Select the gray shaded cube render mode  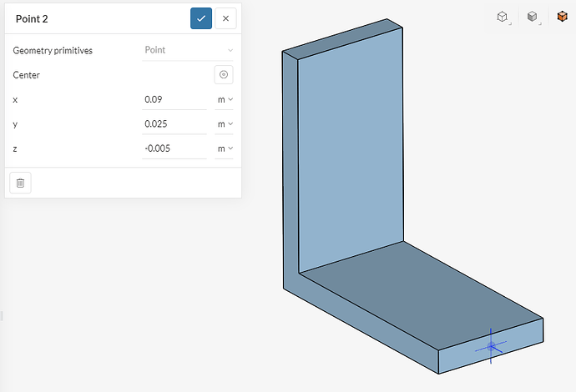click(x=533, y=17)
